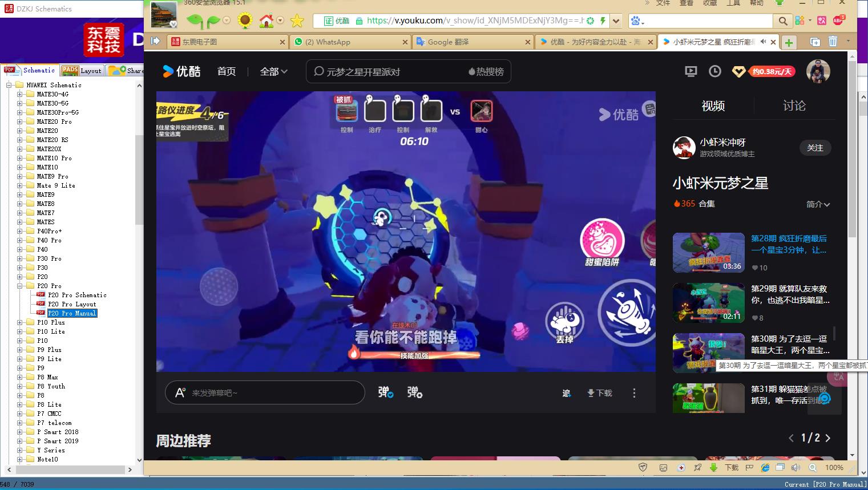Open the 讨论 discussion tab
This screenshot has height=490, width=868.
[794, 106]
